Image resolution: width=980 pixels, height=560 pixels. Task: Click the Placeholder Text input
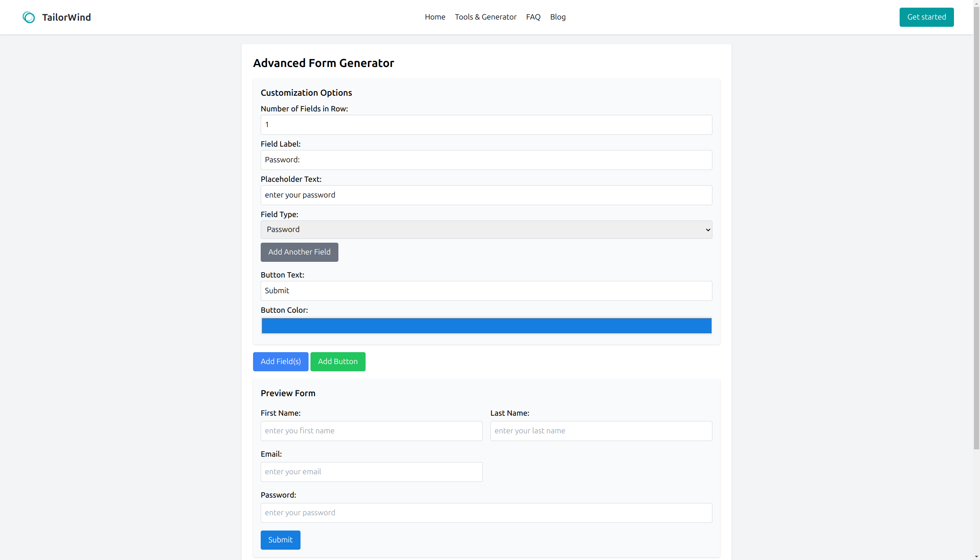point(486,195)
